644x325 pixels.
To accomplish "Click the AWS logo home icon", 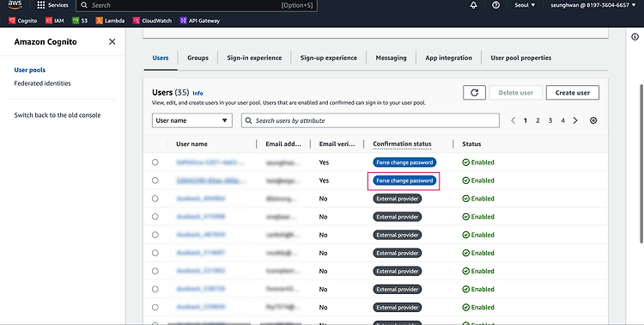I will pyautogui.click(x=15, y=5).
